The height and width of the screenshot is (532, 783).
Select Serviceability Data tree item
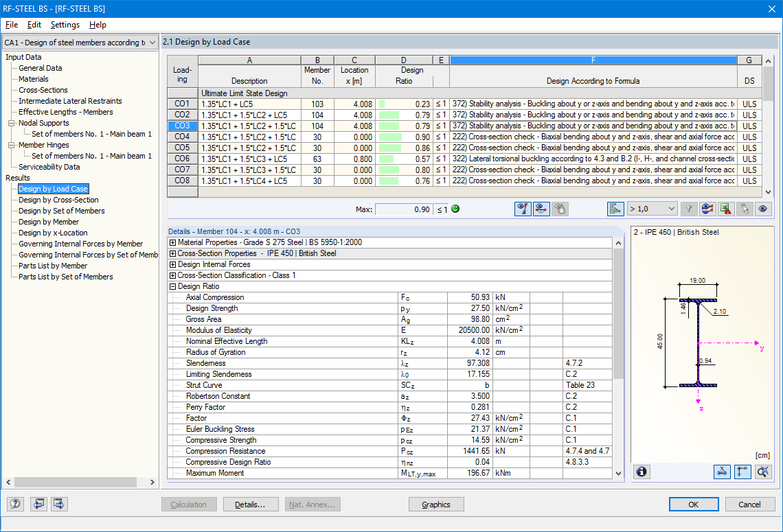[49, 167]
